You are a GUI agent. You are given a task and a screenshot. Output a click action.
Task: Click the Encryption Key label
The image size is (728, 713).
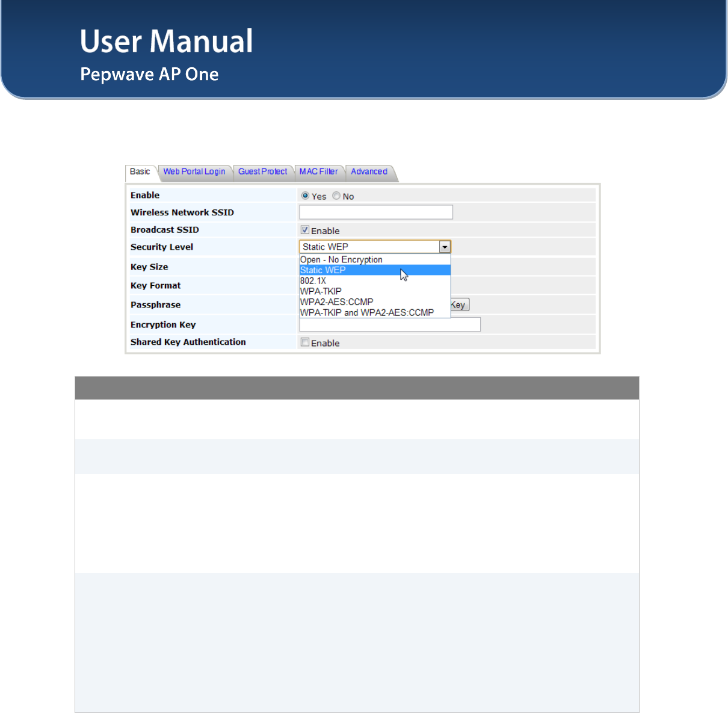click(x=163, y=324)
